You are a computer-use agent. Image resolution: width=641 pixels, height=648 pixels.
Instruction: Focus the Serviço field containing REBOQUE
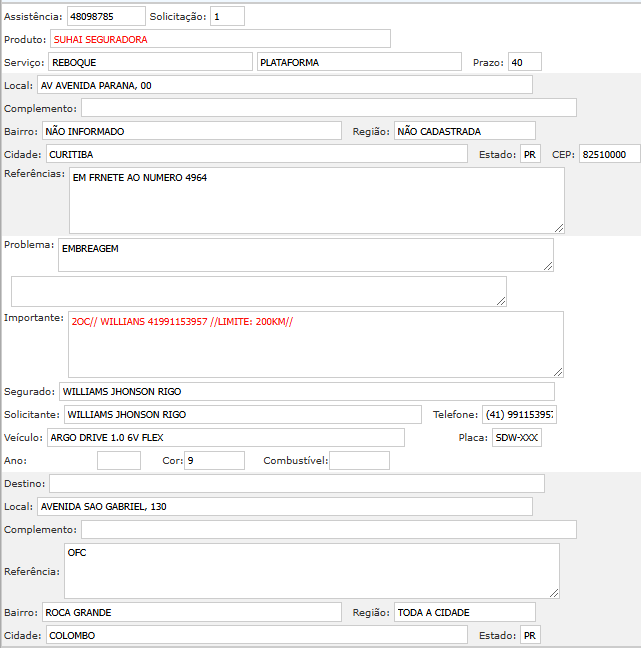tap(150, 62)
